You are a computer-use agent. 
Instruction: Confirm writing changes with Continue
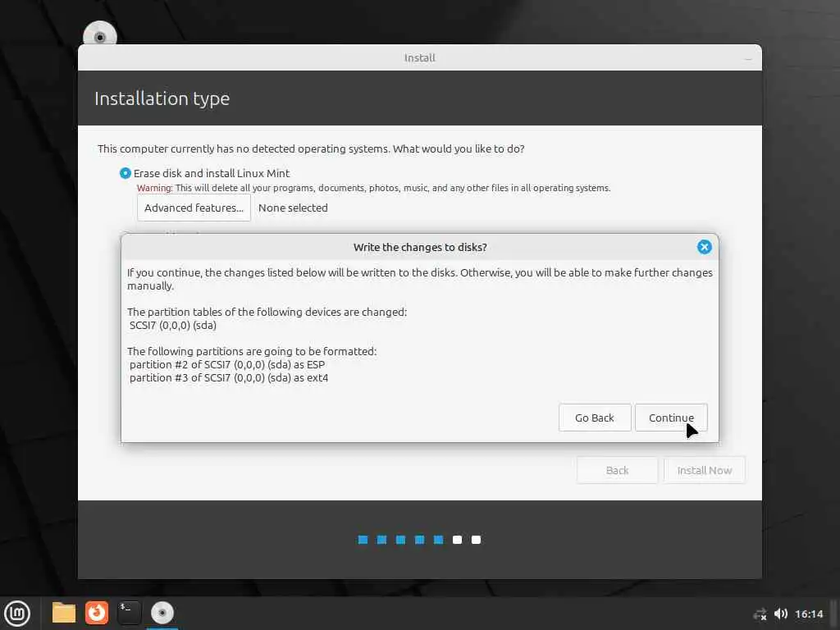[x=671, y=418]
